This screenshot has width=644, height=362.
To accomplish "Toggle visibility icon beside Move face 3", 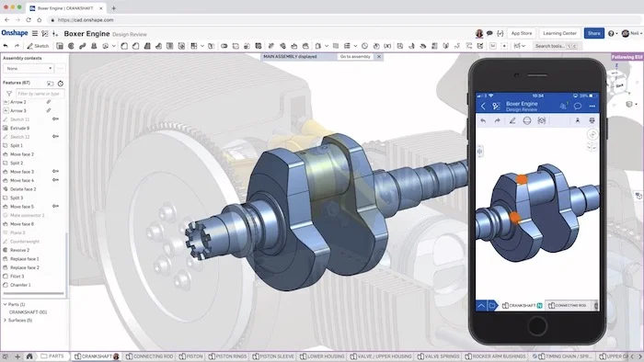I will pyautogui.click(x=55, y=172).
